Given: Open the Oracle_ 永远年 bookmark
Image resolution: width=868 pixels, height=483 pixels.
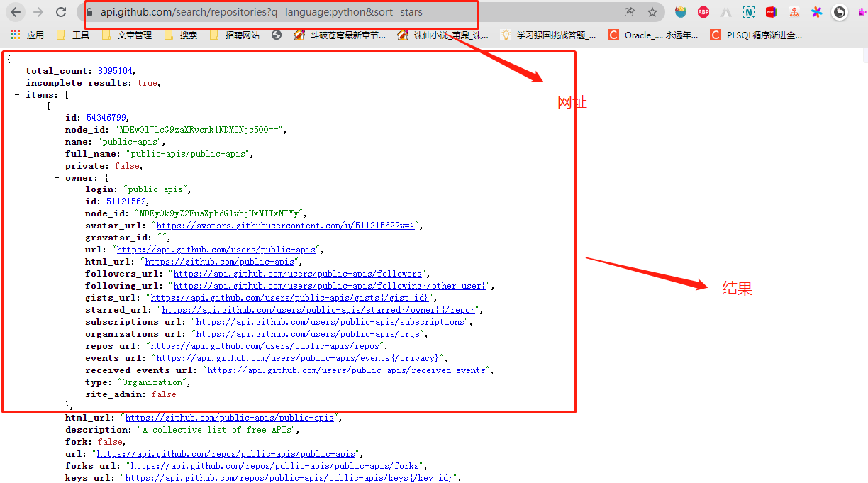Looking at the screenshot, I should (653, 35).
